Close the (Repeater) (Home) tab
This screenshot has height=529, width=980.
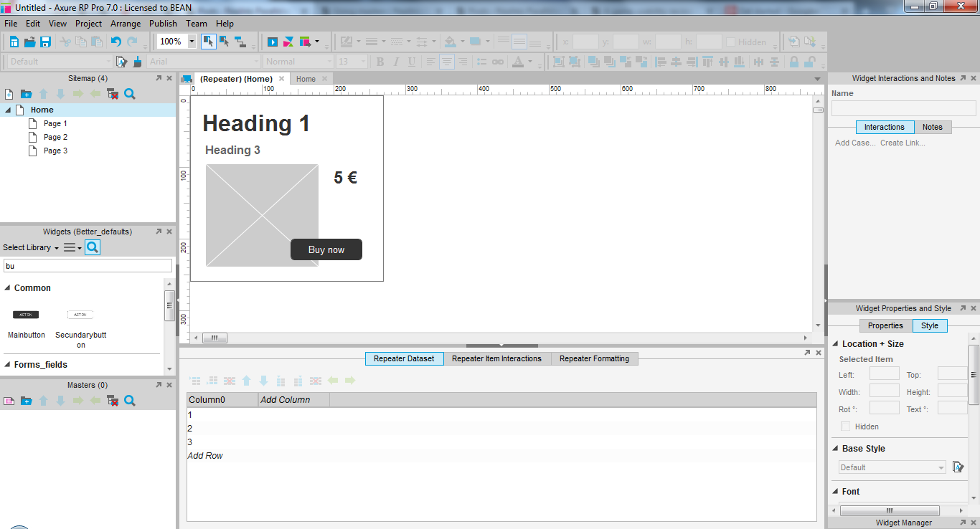282,79
